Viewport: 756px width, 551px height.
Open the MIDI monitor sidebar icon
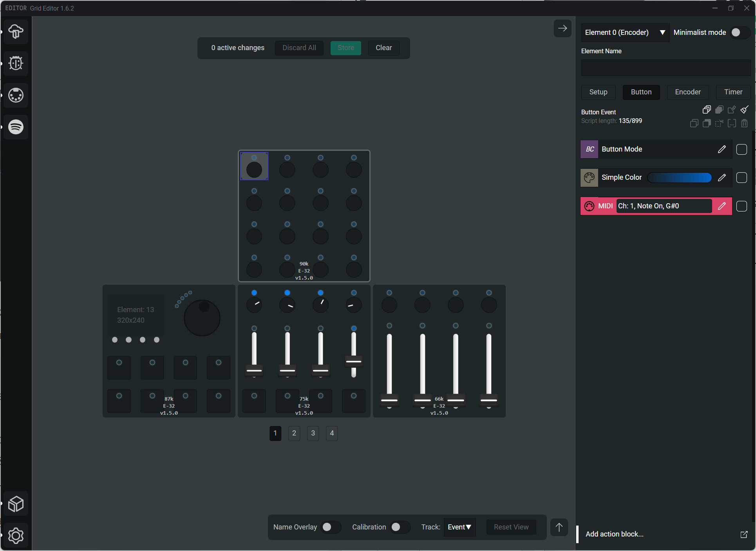[16, 95]
